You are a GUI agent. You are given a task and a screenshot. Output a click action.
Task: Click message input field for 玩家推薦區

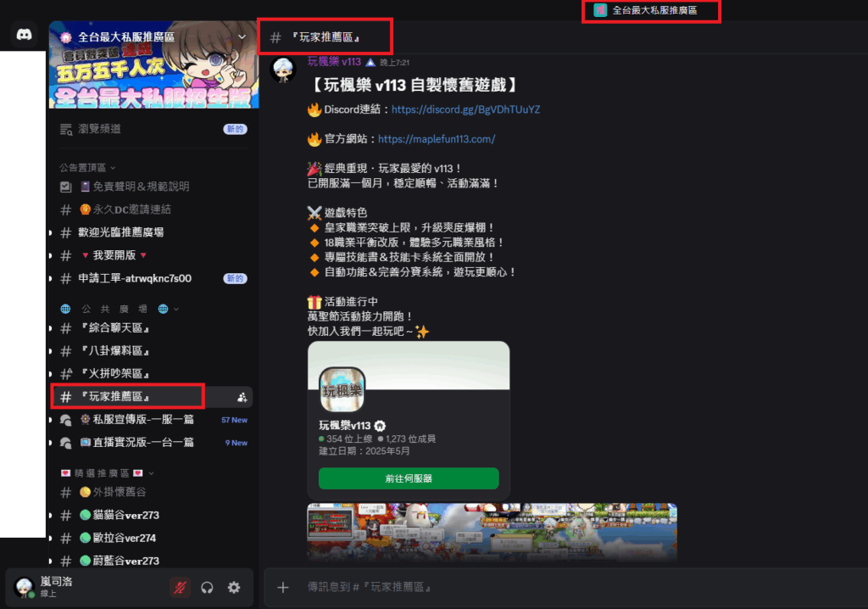point(565,588)
